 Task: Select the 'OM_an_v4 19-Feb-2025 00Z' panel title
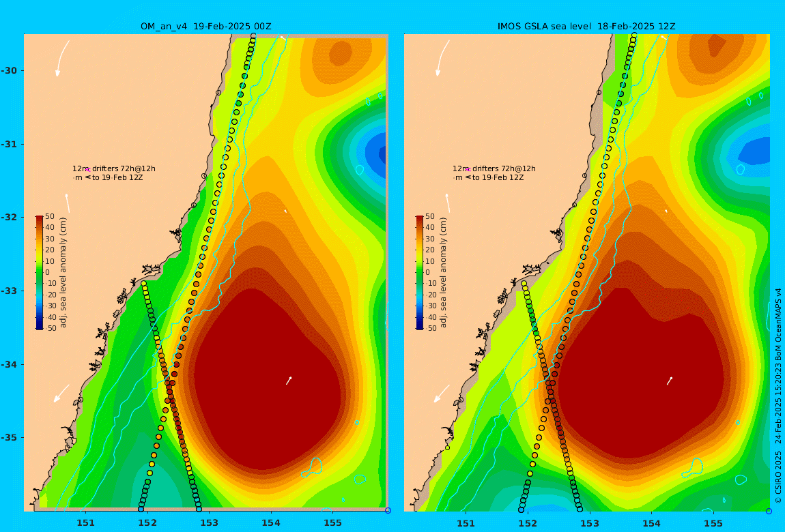click(x=205, y=27)
